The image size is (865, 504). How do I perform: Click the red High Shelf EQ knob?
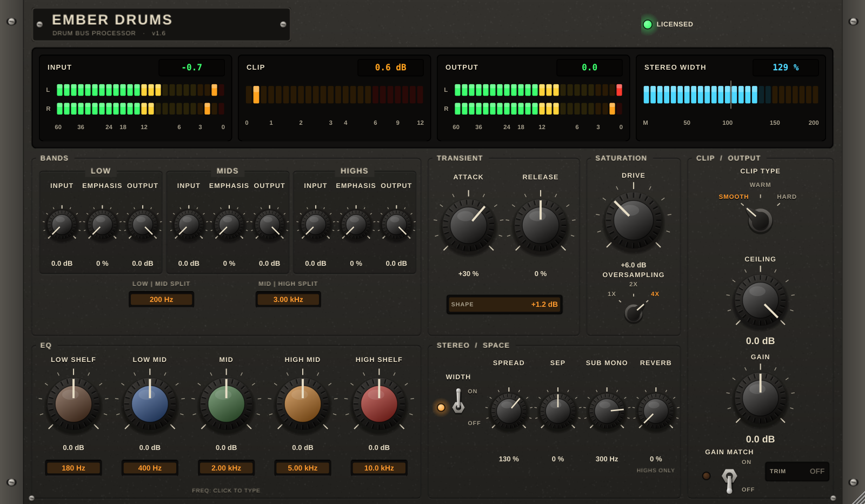tap(379, 404)
